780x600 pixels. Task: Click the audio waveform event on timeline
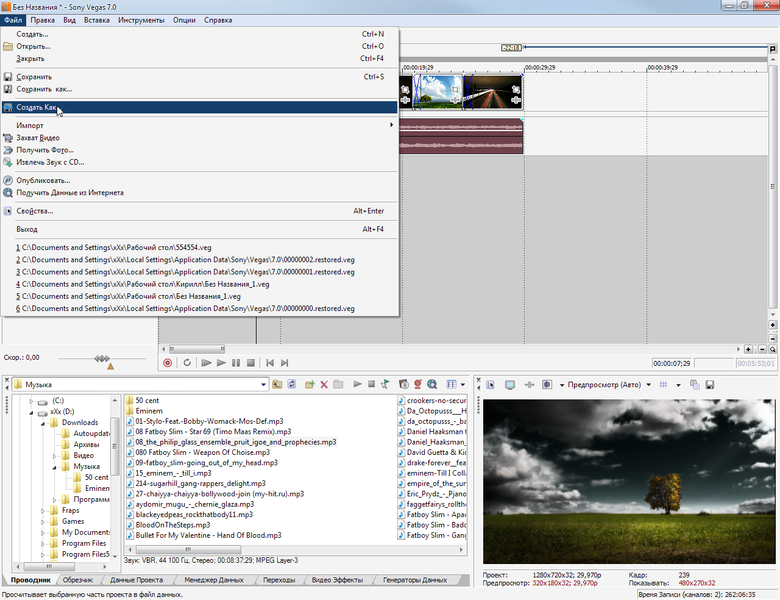pyautogui.click(x=461, y=136)
